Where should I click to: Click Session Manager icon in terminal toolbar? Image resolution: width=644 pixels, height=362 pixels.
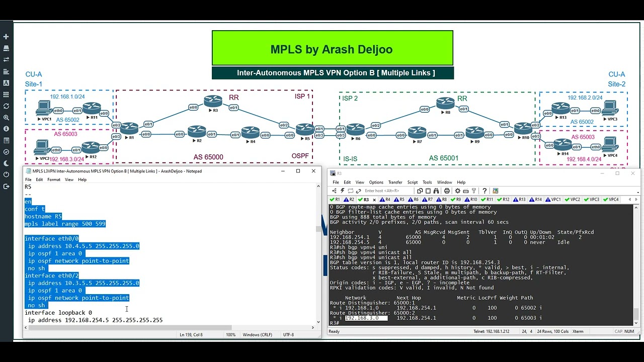[334, 191]
